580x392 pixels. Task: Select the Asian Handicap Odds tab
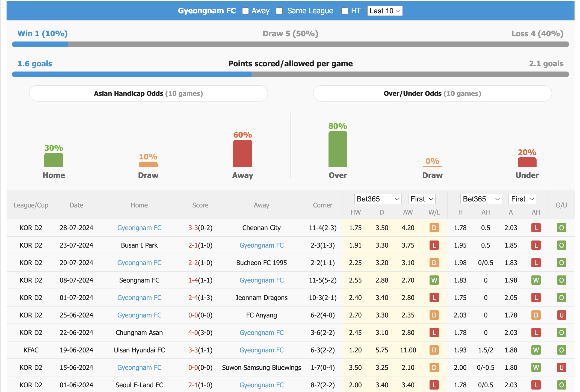149,93
